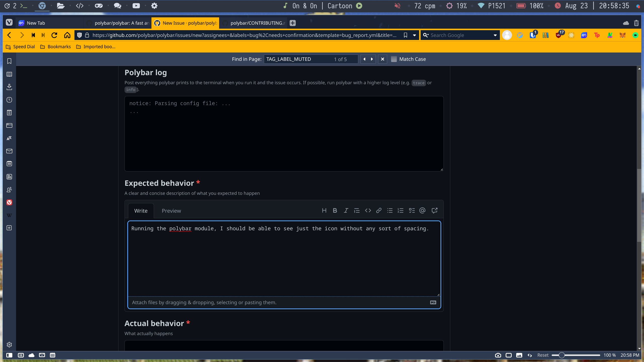Enable Match Case in the find bar
The width and height of the screenshot is (644, 362).
(x=394, y=59)
